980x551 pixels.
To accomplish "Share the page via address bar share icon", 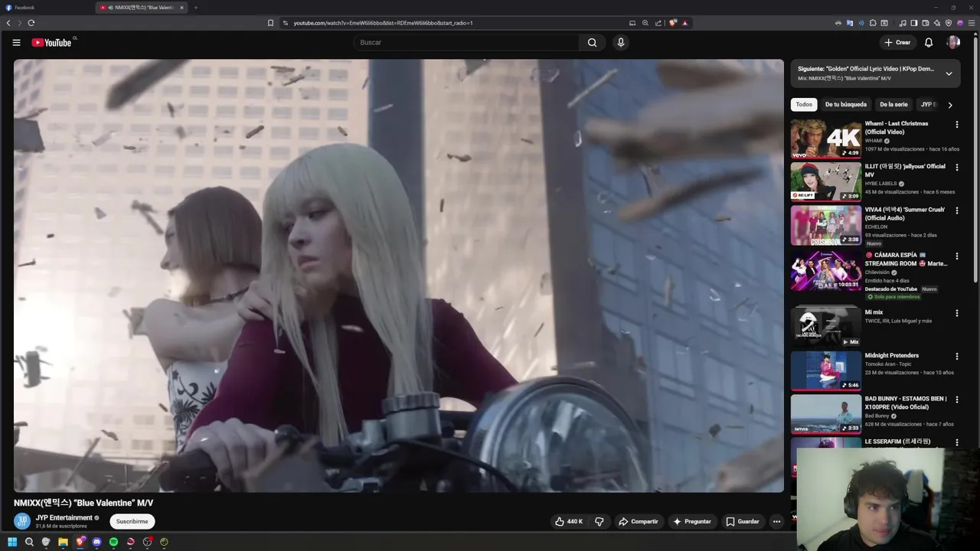I will point(658,23).
